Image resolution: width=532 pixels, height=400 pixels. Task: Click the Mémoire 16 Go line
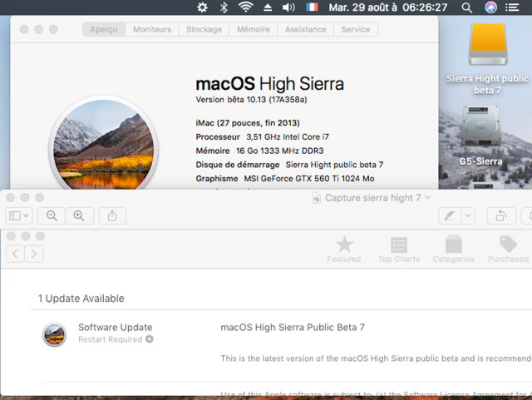[x=259, y=151]
